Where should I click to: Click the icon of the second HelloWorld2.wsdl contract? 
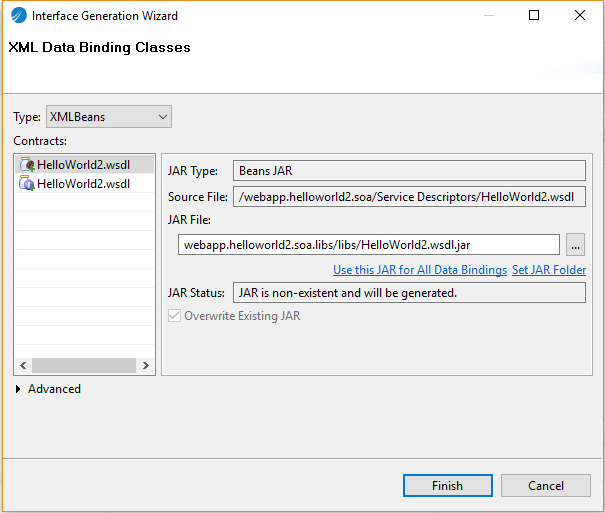coord(27,184)
